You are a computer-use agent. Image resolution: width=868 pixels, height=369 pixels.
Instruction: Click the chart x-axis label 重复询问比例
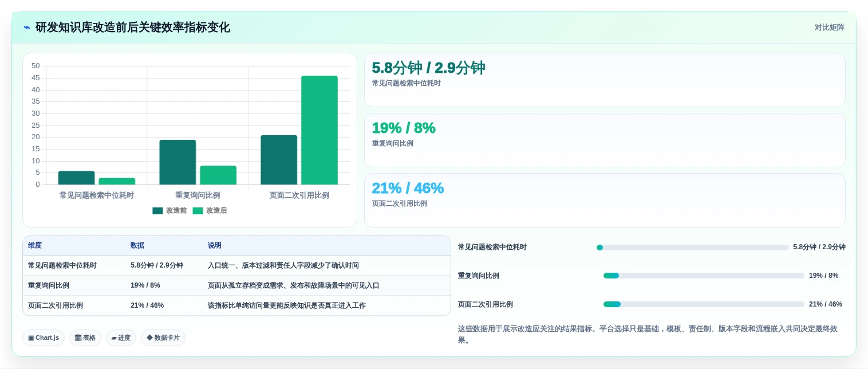pos(198,195)
